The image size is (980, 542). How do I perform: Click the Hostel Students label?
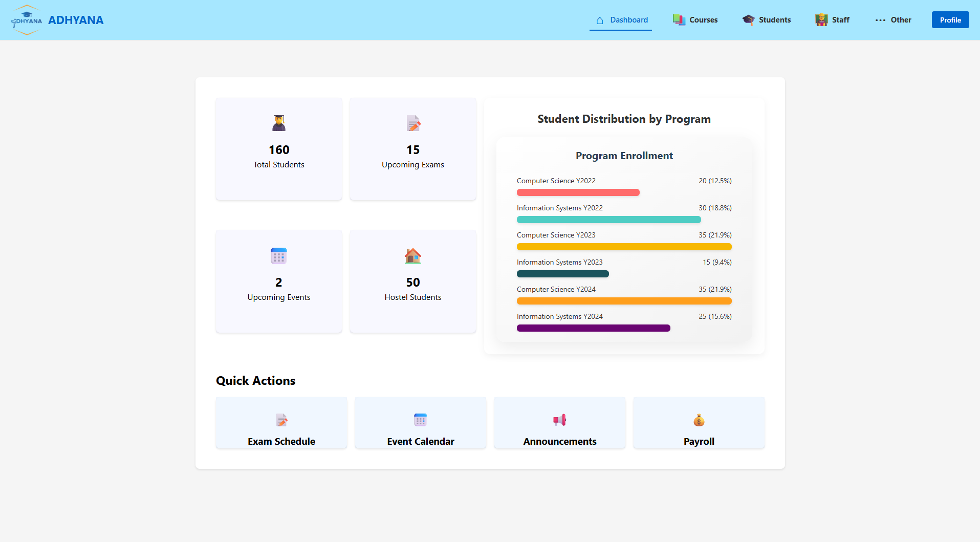coord(413,297)
